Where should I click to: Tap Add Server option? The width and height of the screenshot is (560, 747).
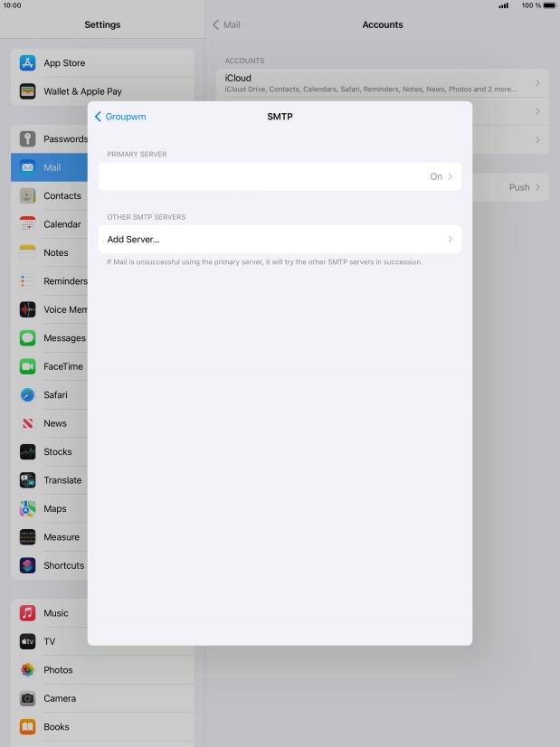[x=134, y=240]
